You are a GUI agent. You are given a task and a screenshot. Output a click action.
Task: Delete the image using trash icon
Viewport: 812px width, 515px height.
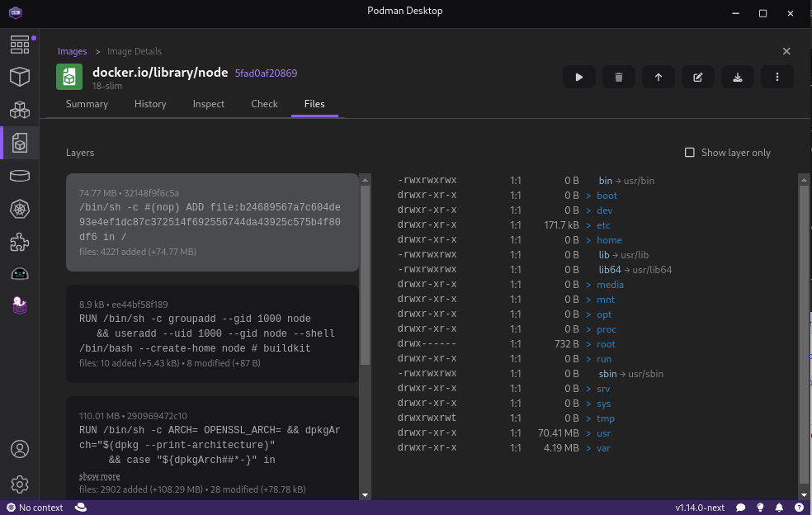click(x=618, y=76)
